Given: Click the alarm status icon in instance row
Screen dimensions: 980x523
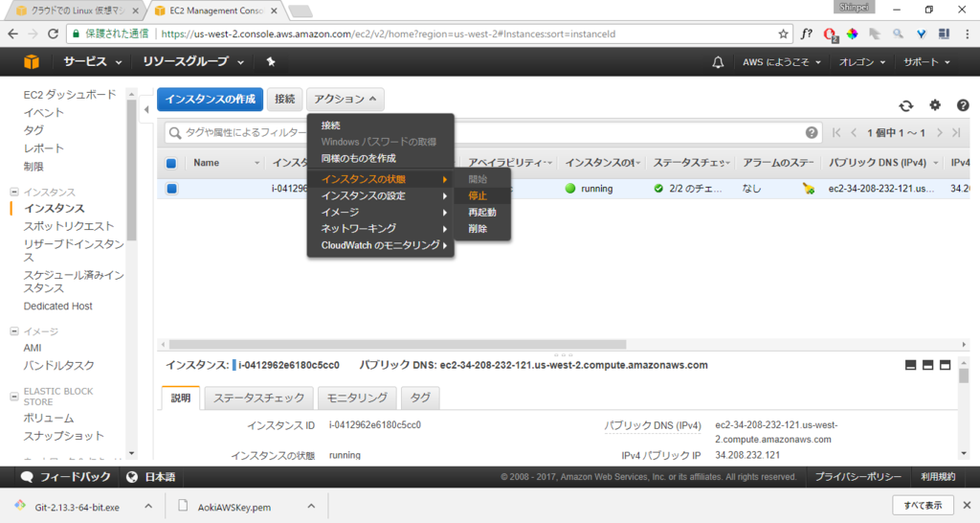Looking at the screenshot, I should (x=808, y=189).
